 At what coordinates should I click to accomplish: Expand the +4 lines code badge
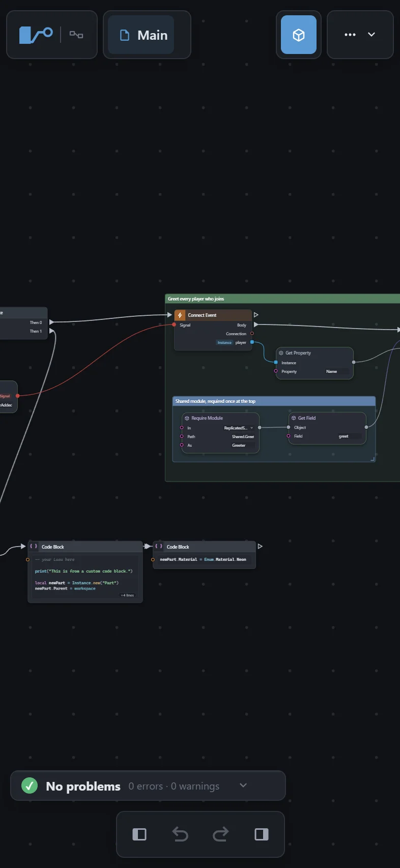[127, 595]
